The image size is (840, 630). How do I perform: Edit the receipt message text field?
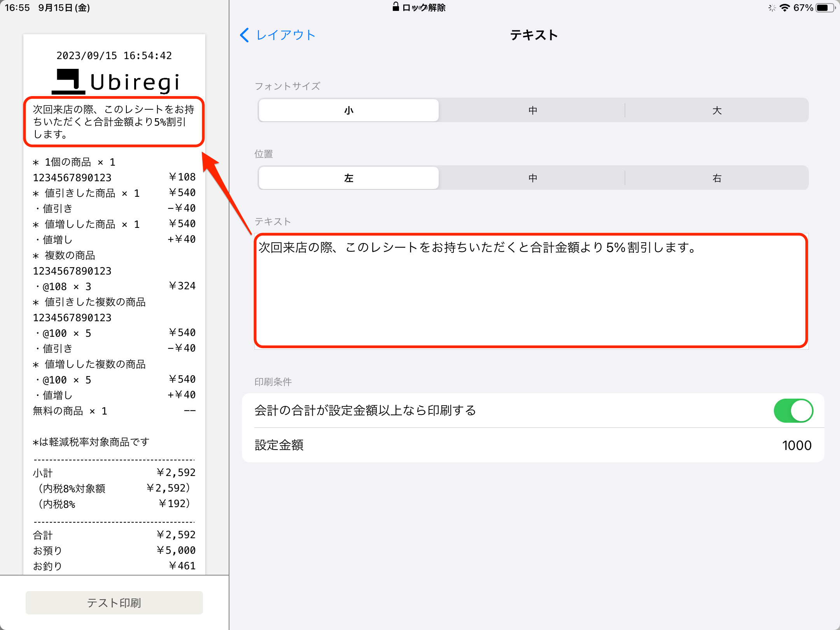coord(531,291)
